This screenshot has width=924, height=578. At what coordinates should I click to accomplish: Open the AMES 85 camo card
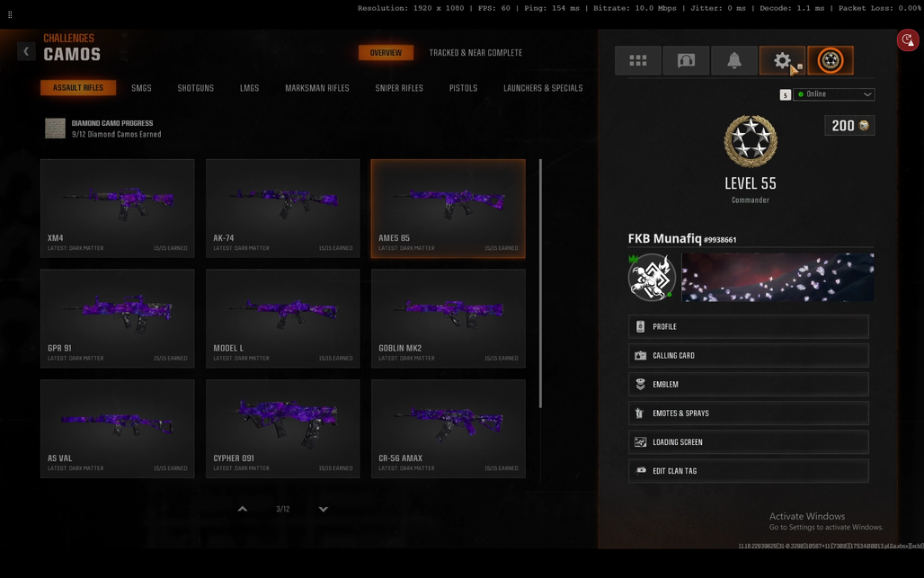tap(448, 208)
